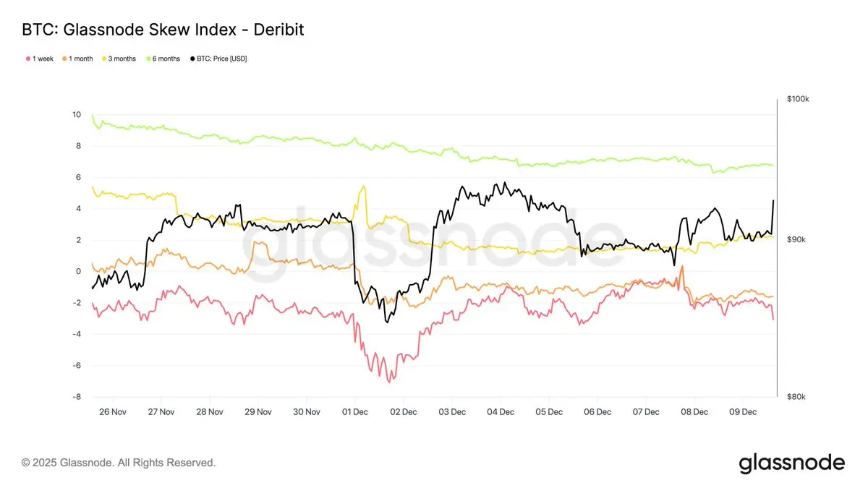The image size is (868, 488).
Task: Toggle the 6 months series legend
Action: [x=163, y=59]
